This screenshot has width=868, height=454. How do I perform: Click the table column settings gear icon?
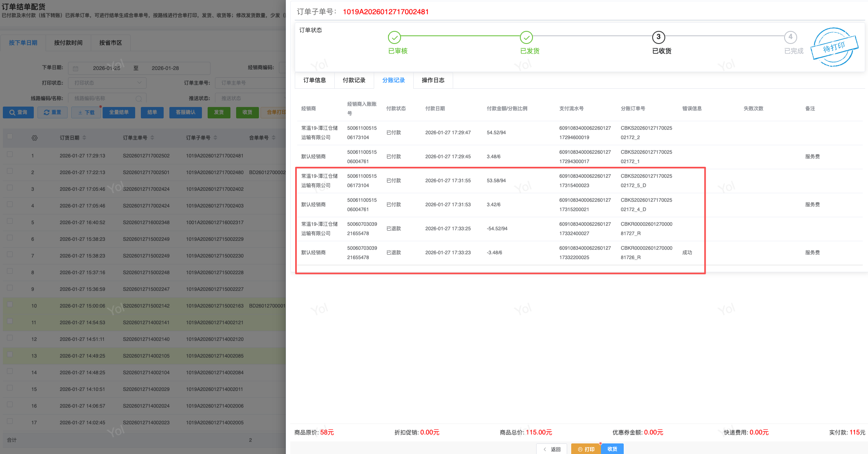tap(35, 138)
